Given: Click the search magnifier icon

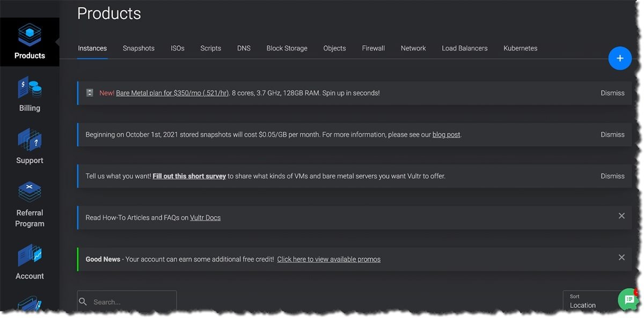Looking at the screenshot, I should click(x=83, y=302).
